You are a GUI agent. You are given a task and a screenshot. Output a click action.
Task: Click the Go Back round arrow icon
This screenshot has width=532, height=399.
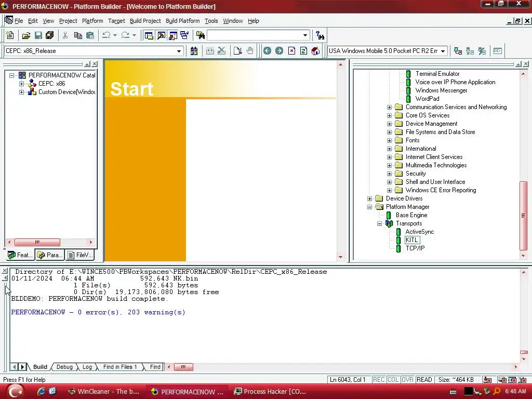click(x=268, y=51)
